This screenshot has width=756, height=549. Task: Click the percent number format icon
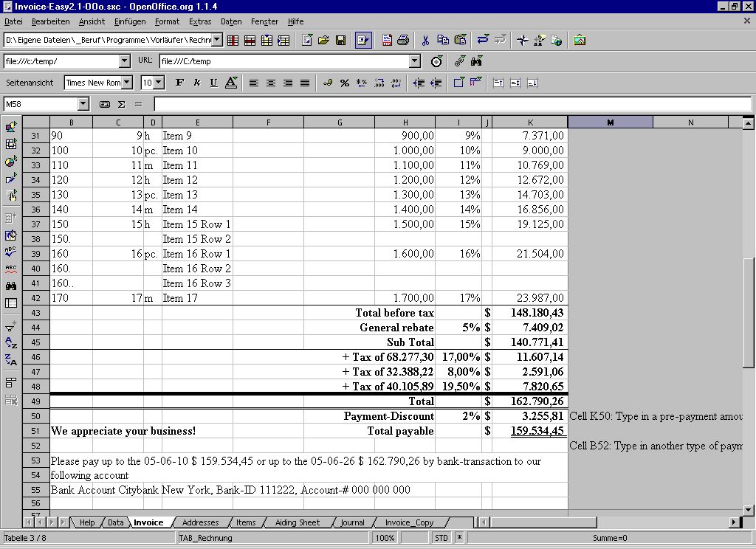click(344, 83)
